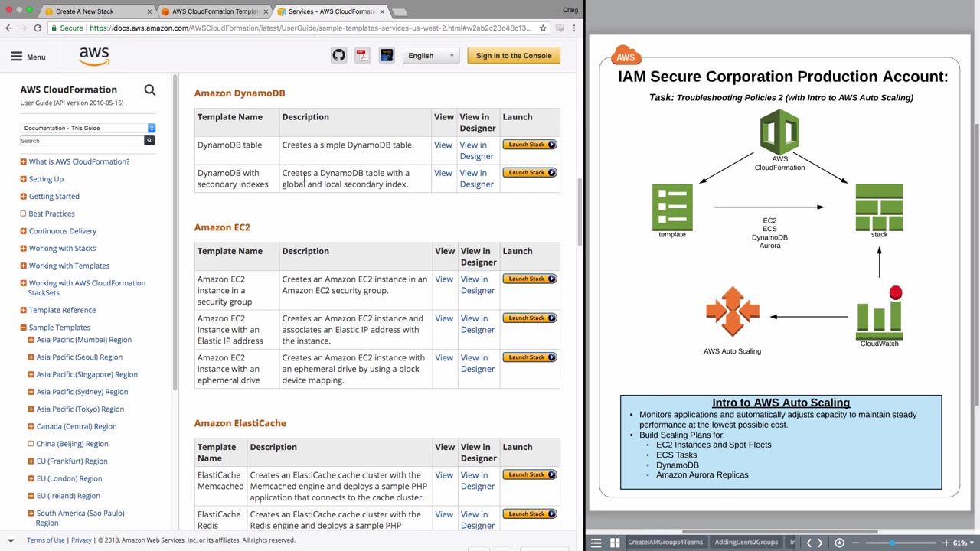This screenshot has width=980, height=551.
Task: Close the 'Create A New Stack' browser tab
Action: tap(149, 11)
